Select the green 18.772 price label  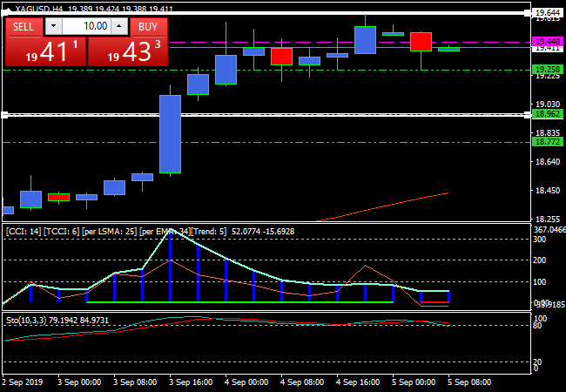click(x=548, y=142)
